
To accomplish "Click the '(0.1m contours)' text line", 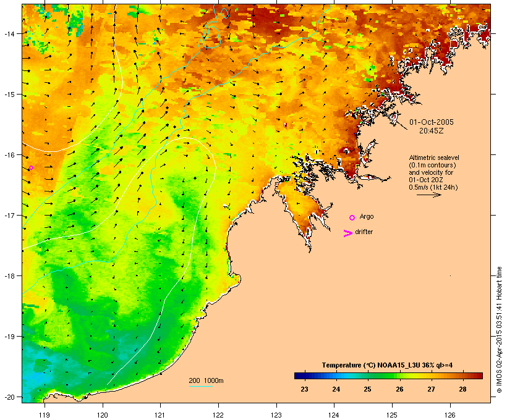I will [432, 165].
